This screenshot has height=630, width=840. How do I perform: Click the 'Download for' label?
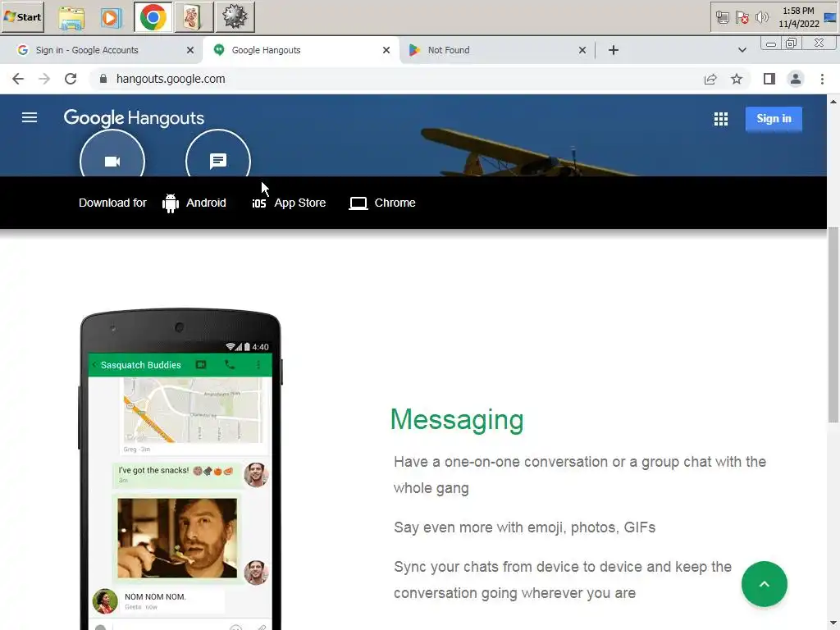[112, 203]
